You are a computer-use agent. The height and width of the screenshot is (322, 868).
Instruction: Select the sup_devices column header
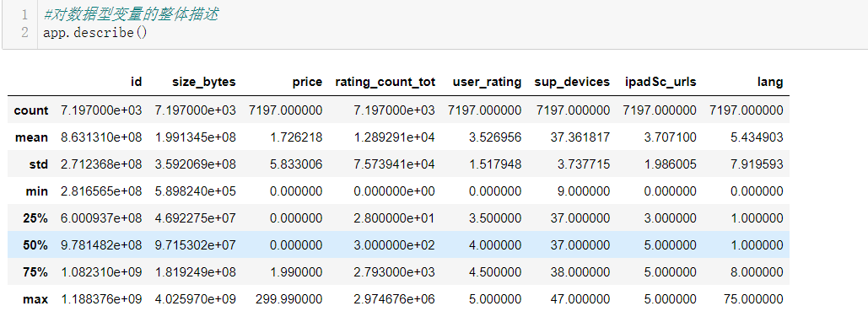[x=572, y=83]
